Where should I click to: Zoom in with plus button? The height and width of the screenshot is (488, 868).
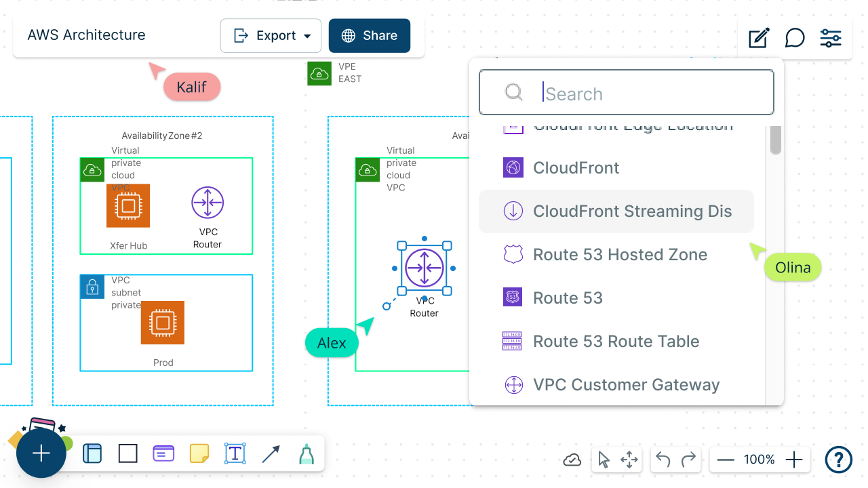[x=794, y=460]
